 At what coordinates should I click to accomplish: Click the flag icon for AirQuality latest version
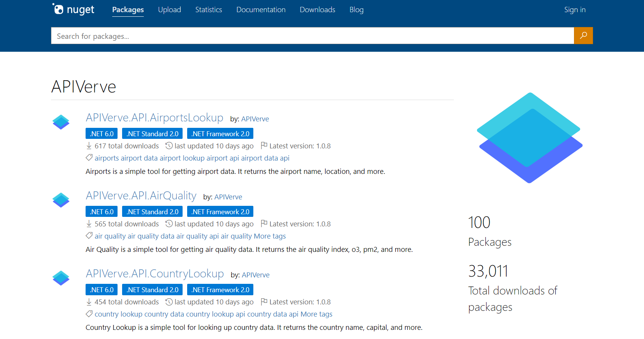pyautogui.click(x=264, y=224)
